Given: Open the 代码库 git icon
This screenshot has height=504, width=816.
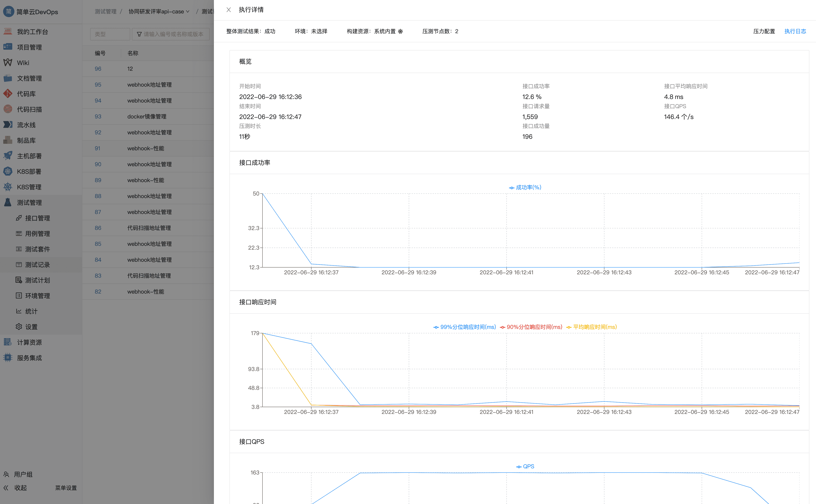Looking at the screenshot, I should [8, 94].
